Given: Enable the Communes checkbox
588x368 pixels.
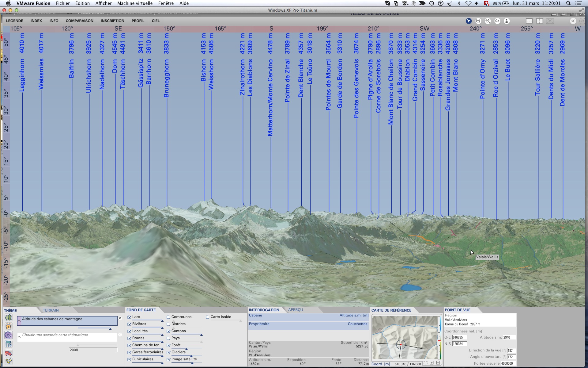Looking at the screenshot, I should (168, 317).
